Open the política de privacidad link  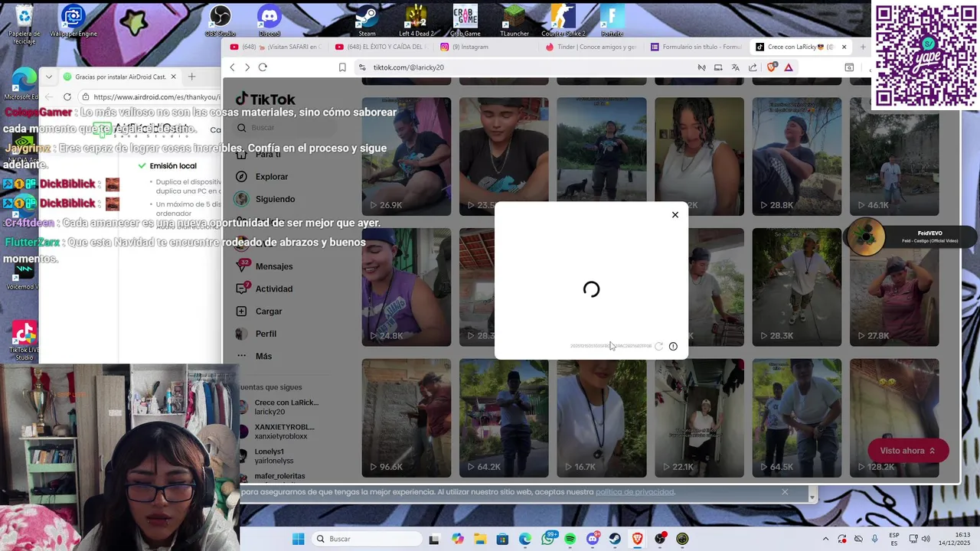point(635,492)
